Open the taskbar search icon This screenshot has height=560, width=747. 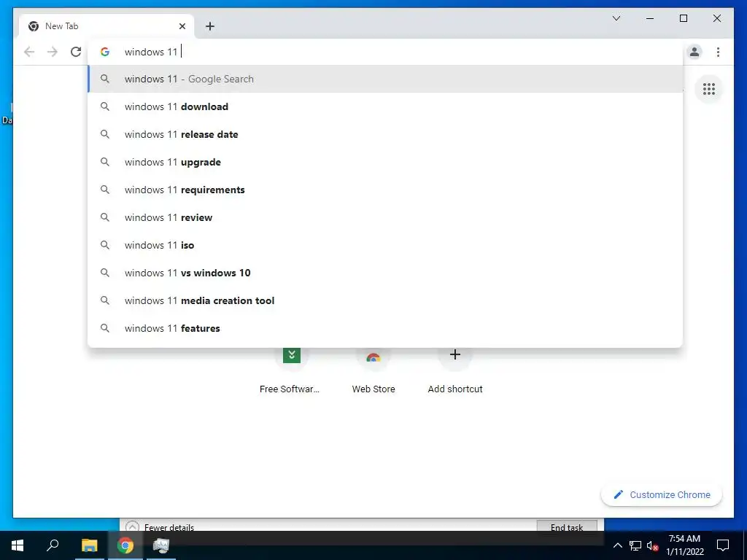pos(53,545)
